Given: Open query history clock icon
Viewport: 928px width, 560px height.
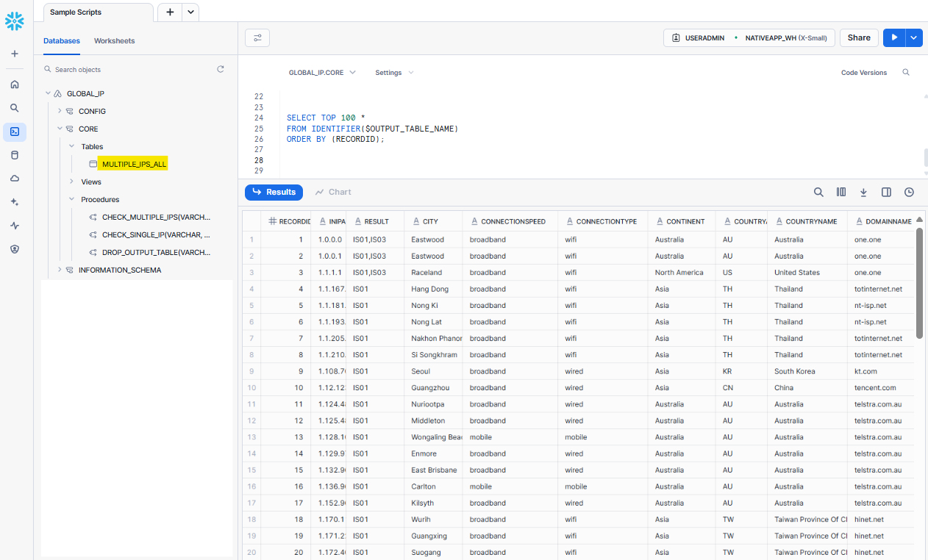Looking at the screenshot, I should (x=910, y=192).
